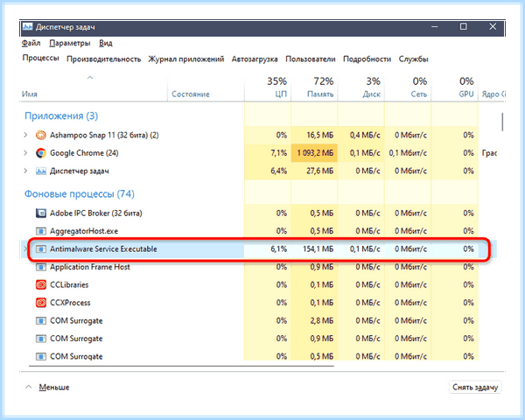Image resolution: width=525 pixels, height=420 pixels.
Task: Click Диспетчер задач CPU value 6,4%
Action: pos(279,171)
